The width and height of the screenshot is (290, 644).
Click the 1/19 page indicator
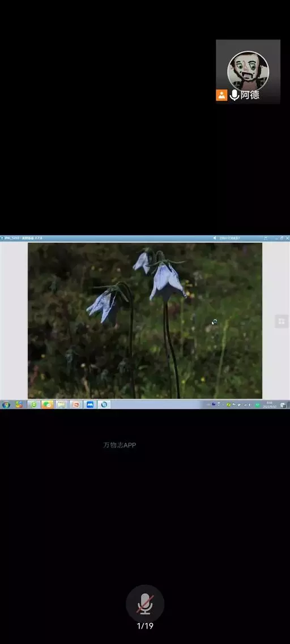tap(145, 626)
